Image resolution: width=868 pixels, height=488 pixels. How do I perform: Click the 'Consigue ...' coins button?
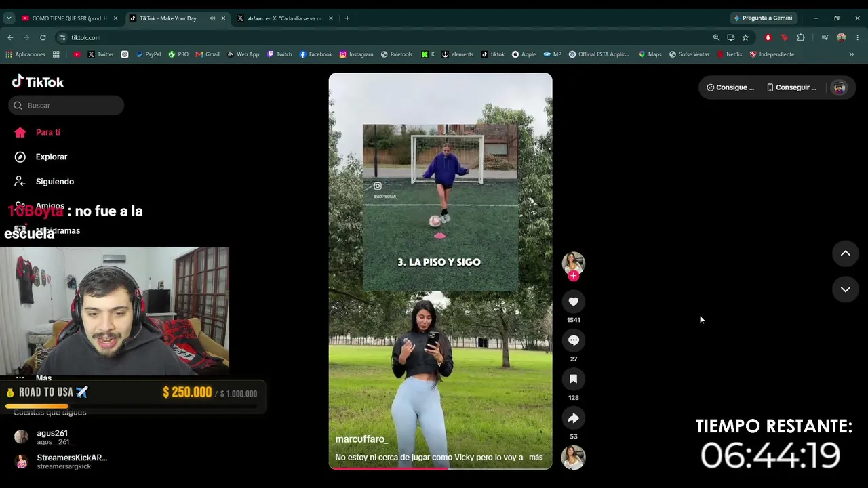(x=730, y=87)
